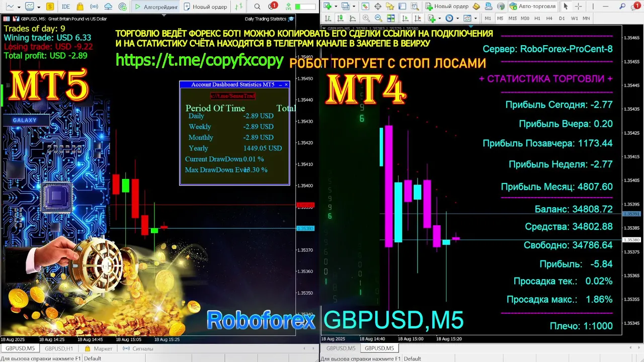Click the MT4 new chart icon
The image size is (644, 362).
tap(327, 6)
